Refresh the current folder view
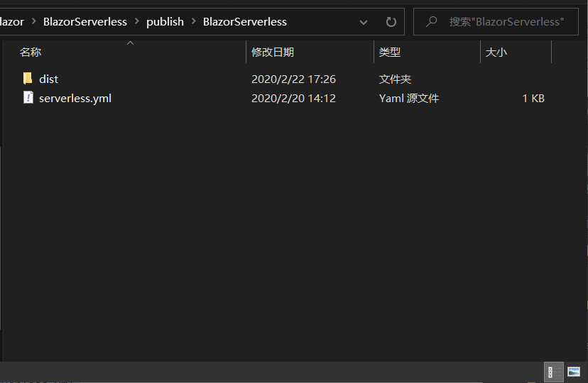 [391, 22]
